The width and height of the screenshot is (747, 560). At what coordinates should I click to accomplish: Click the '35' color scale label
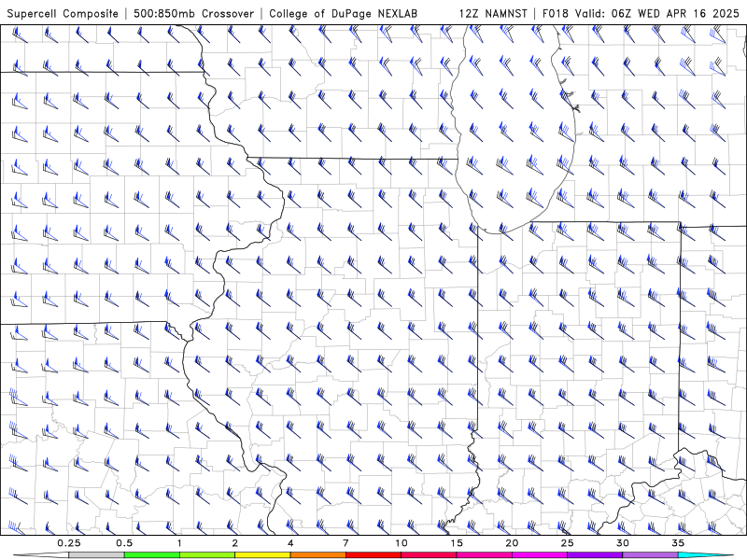pyautogui.click(x=678, y=543)
